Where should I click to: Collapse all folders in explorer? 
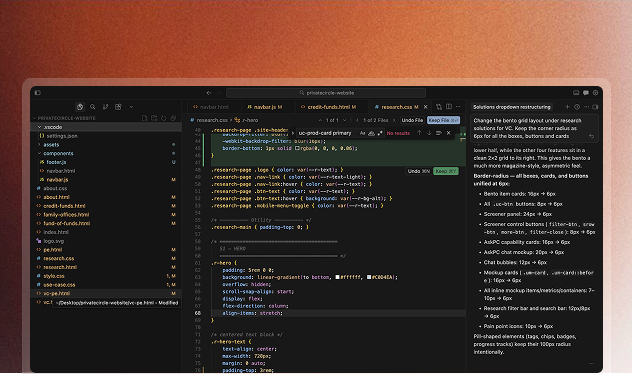(x=173, y=118)
